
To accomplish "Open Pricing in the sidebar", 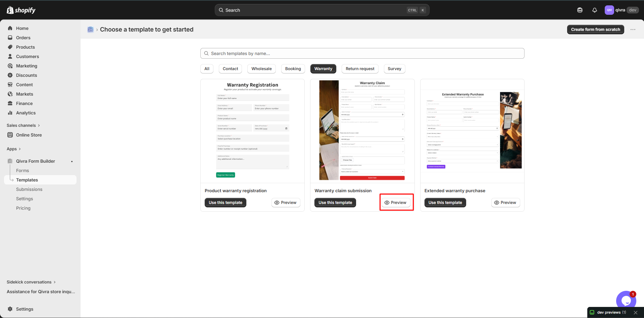I will pyautogui.click(x=23, y=208).
